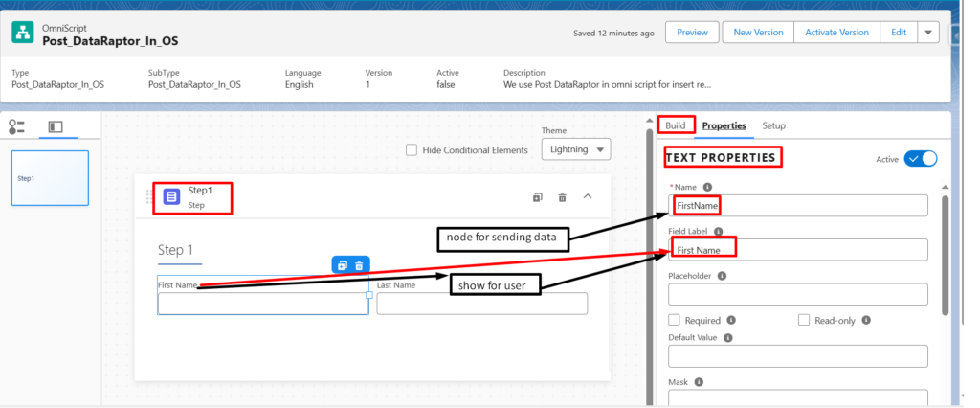Show info tooltip for Required option
This screenshot has width=980, height=408.
(x=731, y=320)
